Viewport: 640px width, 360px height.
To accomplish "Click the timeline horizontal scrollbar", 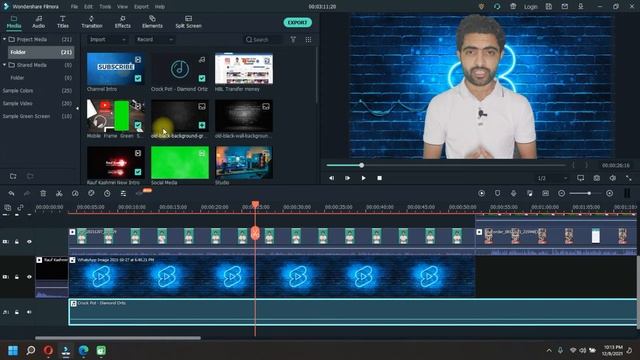I will [x=118, y=338].
